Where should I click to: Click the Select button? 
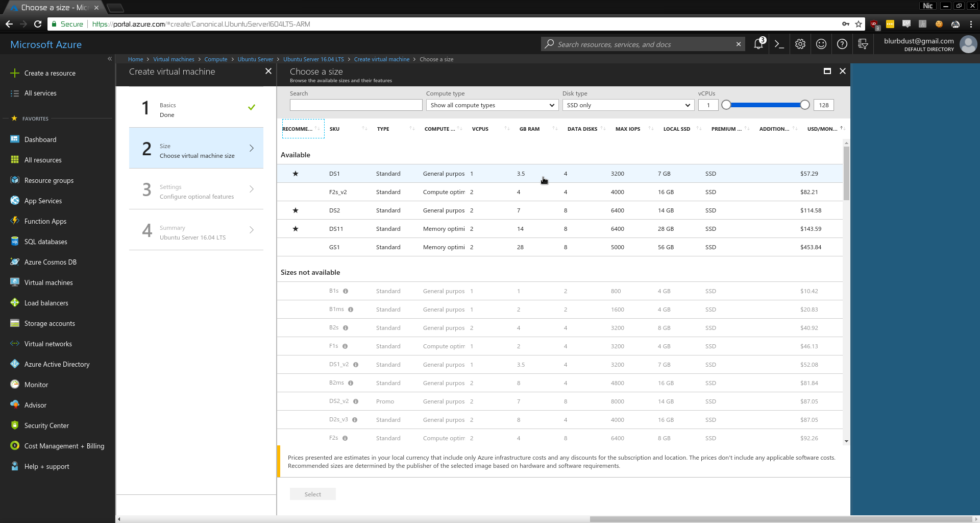pyautogui.click(x=313, y=494)
